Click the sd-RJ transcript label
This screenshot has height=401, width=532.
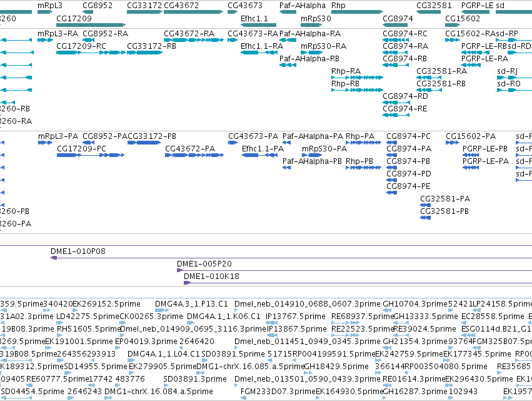click(x=507, y=71)
